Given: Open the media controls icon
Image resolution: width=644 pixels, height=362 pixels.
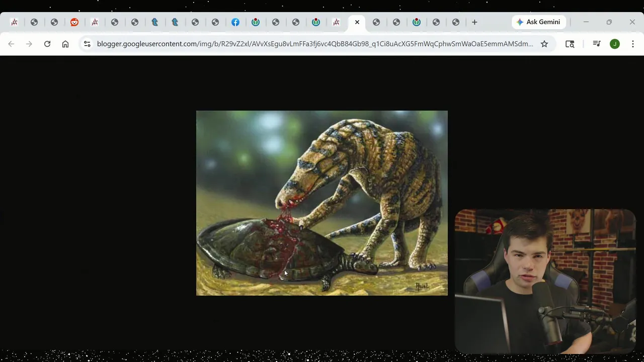Looking at the screenshot, I should pyautogui.click(x=597, y=44).
